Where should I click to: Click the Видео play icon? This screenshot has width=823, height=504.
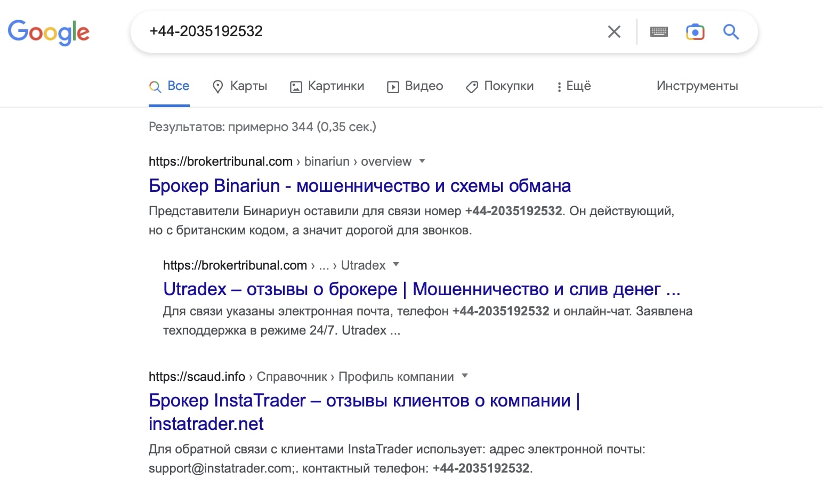tap(393, 87)
